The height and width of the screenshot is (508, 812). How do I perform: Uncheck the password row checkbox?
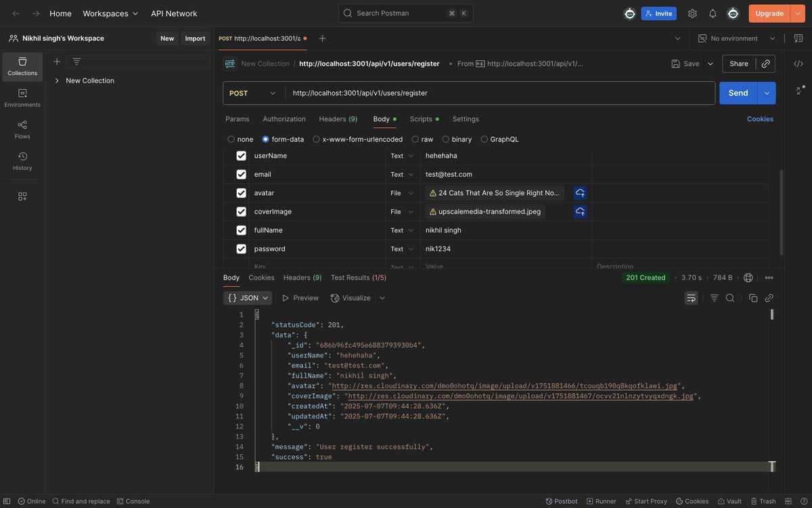[241, 249]
